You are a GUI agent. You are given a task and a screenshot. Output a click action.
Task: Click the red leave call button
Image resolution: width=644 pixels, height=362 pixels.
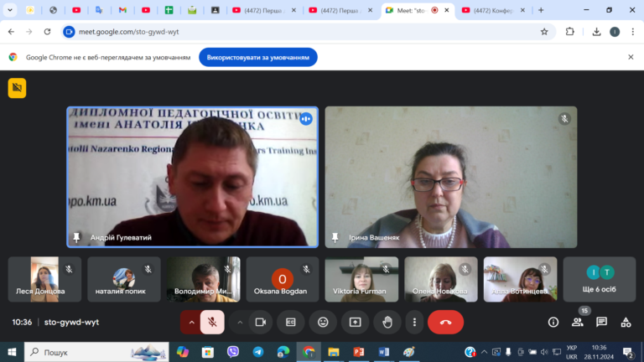pos(445,322)
